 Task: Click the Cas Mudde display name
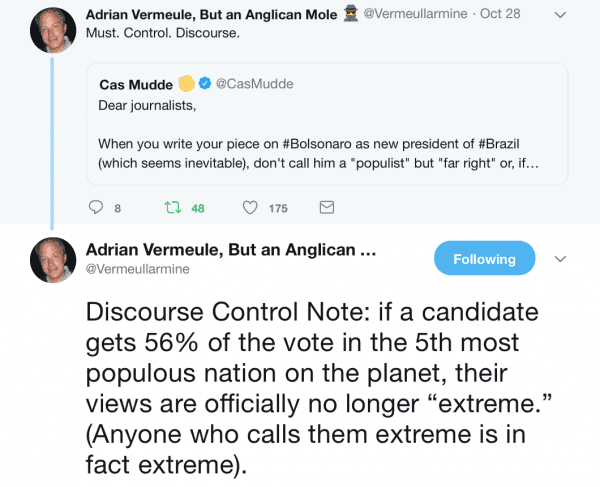coord(136,84)
